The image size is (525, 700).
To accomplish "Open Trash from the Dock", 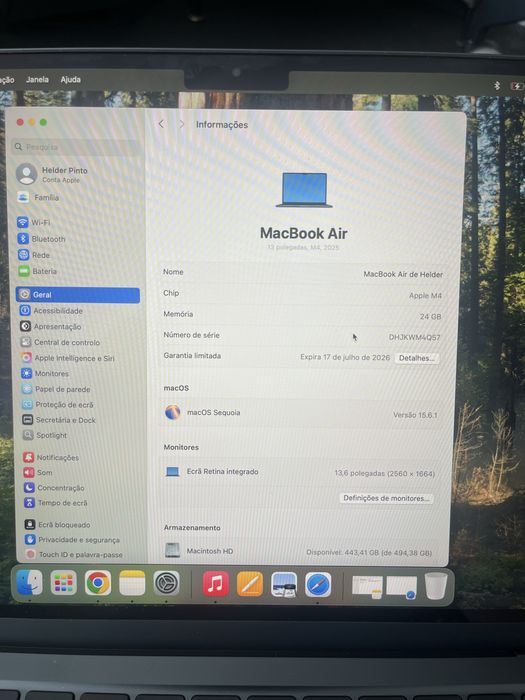I will pyautogui.click(x=436, y=586).
